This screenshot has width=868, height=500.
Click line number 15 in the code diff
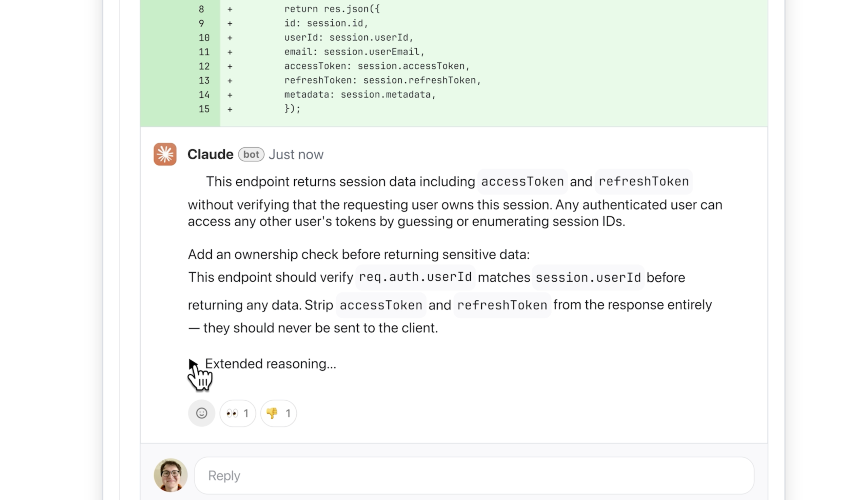(x=203, y=108)
